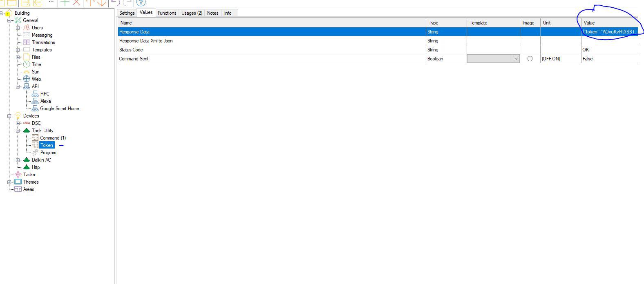Click the green plus add icon

[65, 2]
